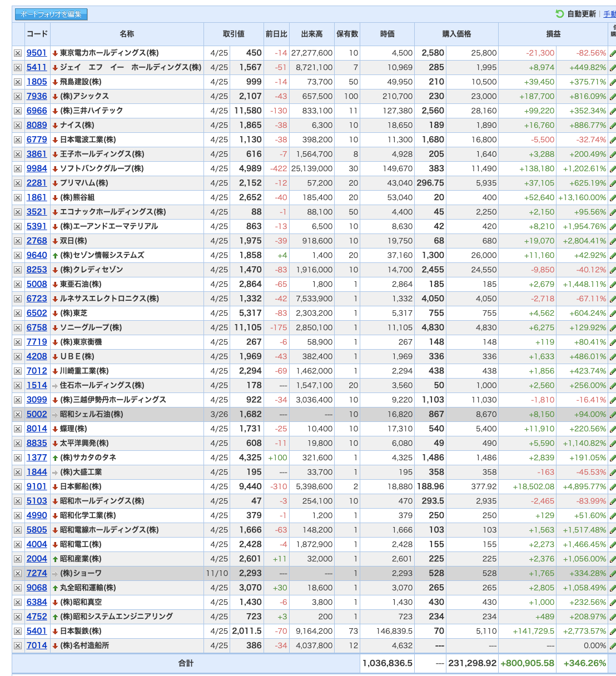Open stock code 6758 link
The width and height of the screenshot is (616, 676).
[x=37, y=327]
